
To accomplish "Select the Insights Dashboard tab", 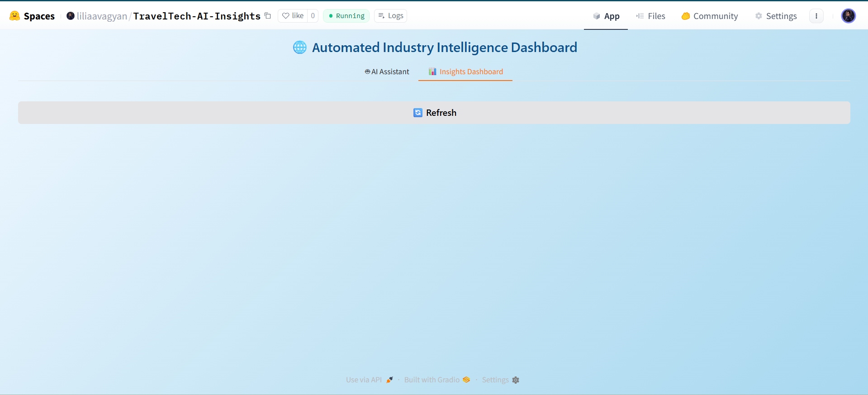I will [x=465, y=71].
